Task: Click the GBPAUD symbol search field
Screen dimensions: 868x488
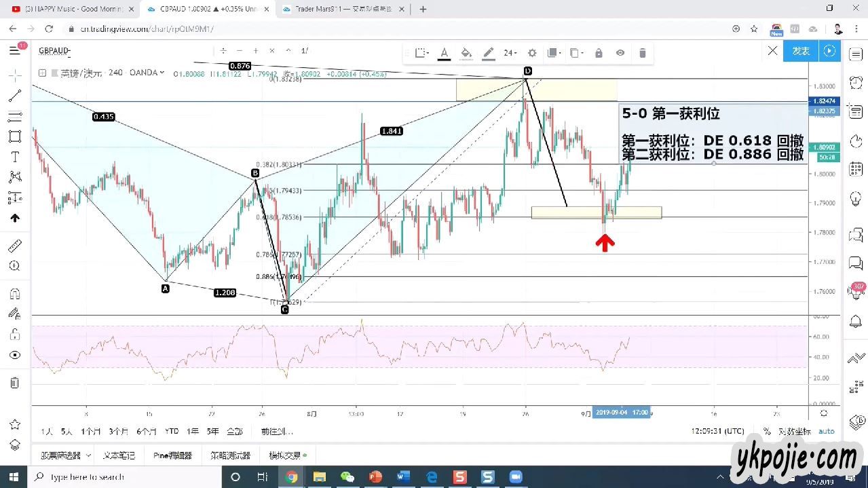Action: click(x=55, y=51)
